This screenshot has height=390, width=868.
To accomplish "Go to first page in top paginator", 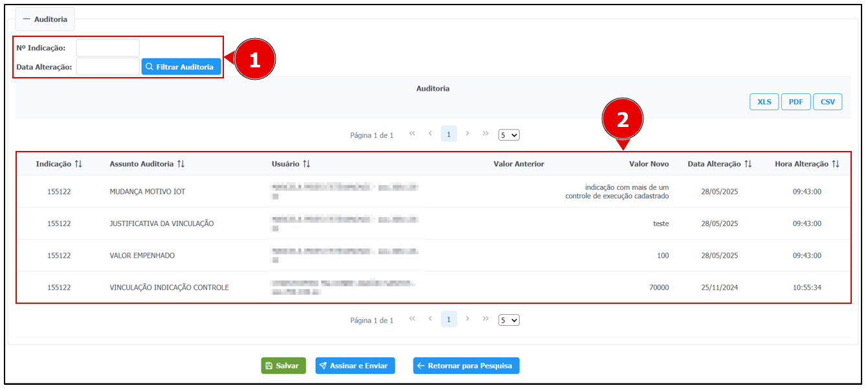I will pyautogui.click(x=412, y=134).
